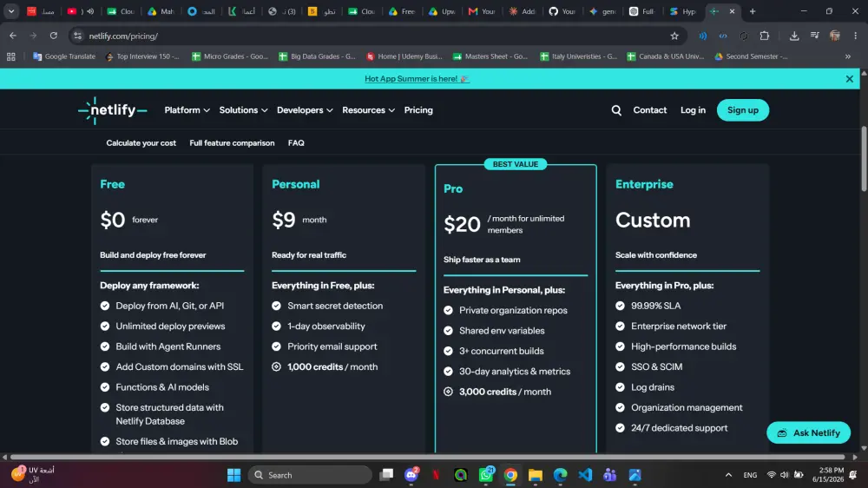Screen dimensions: 868x488
Task: Open the Netlify site search icon
Action: pos(616,110)
